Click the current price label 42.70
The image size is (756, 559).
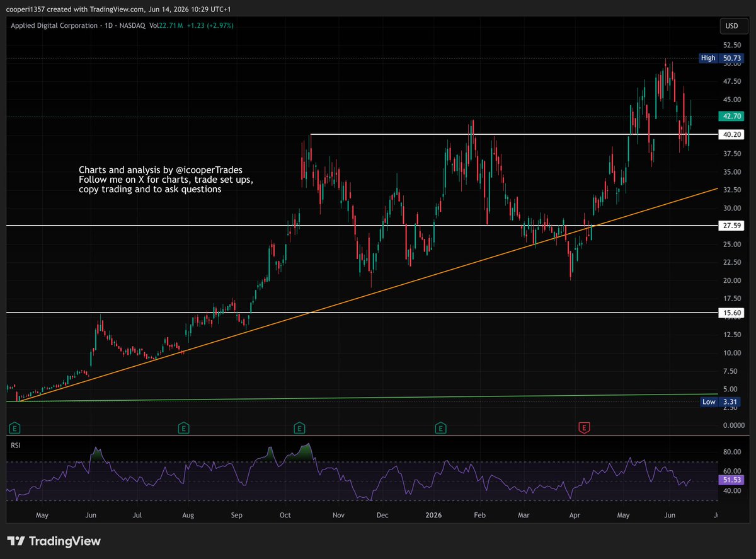point(732,117)
